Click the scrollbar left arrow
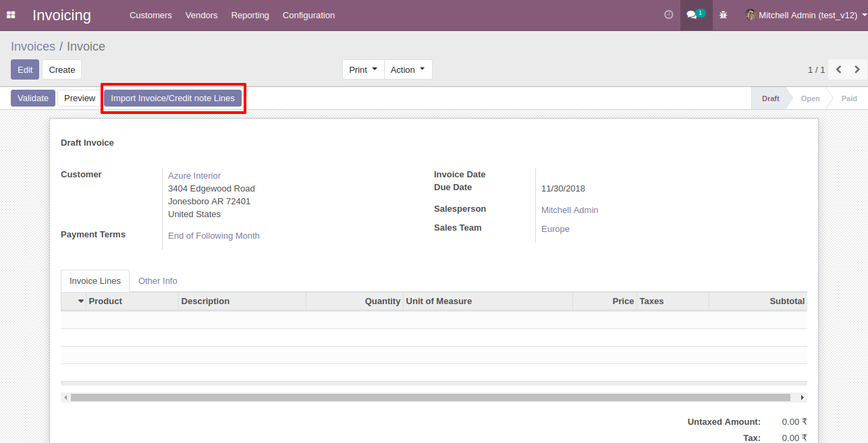This screenshot has height=443, width=868. [65, 398]
